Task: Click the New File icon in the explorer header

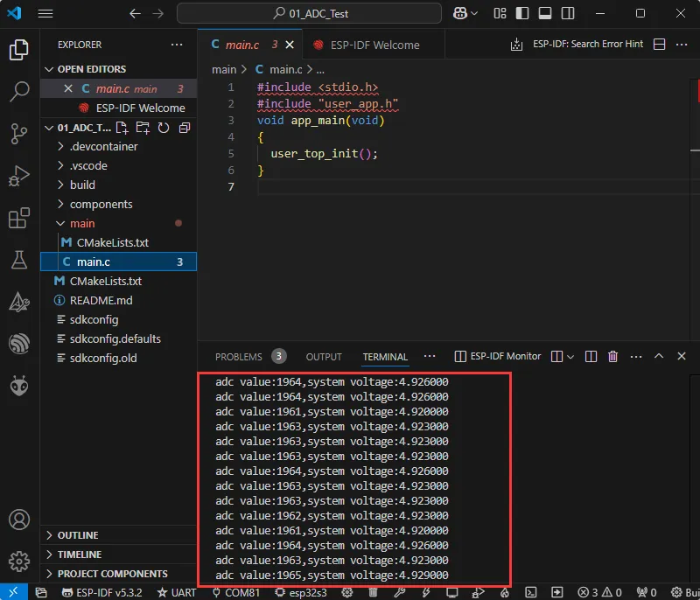Action: (x=122, y=128)
